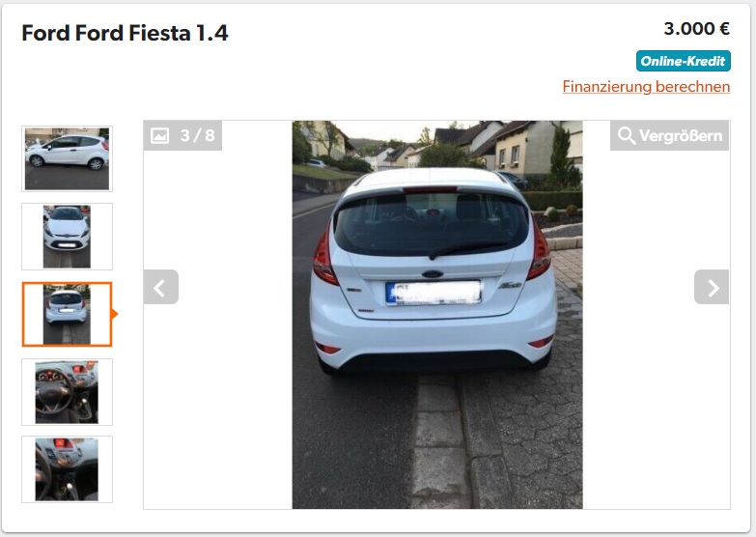The image size is (756, 537).
Task: Select the highlighted rear-view car thumbnail
Action: pos(67,314)
